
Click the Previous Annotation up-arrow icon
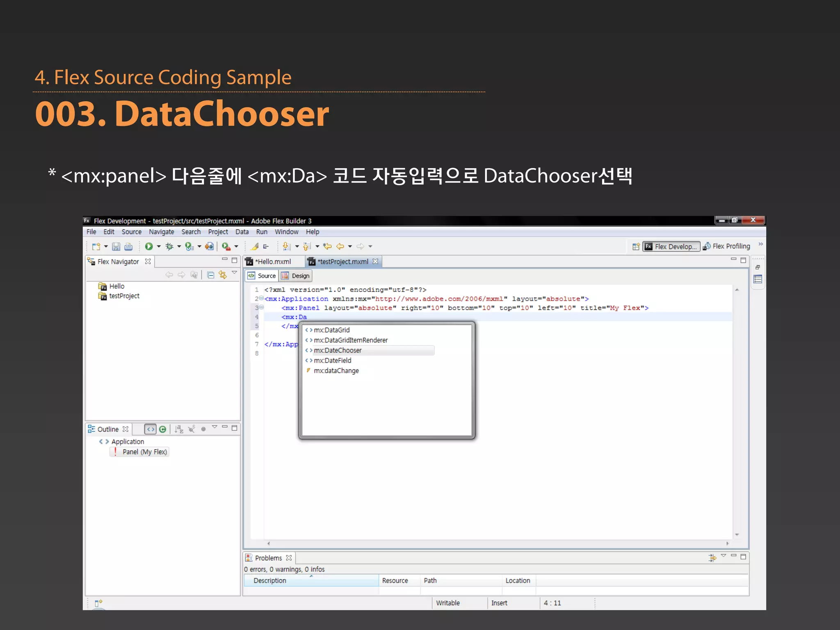pos(307,247)
